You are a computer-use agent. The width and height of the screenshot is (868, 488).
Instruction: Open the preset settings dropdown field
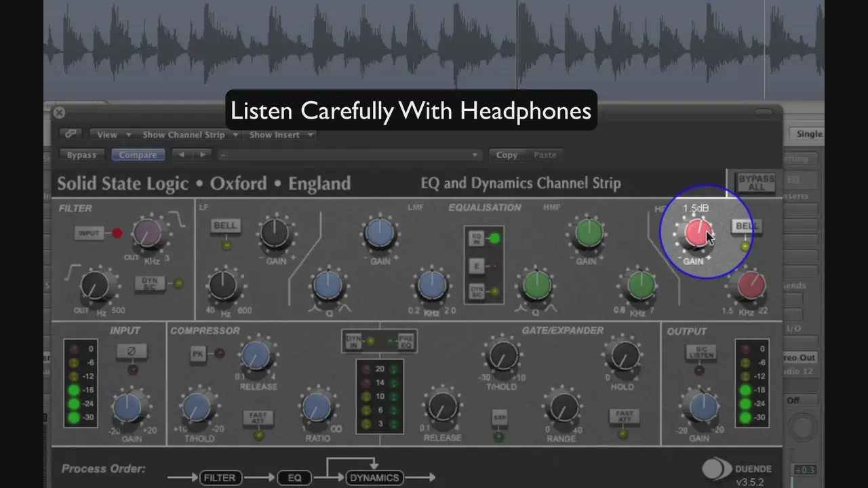(x=350, y=155)
